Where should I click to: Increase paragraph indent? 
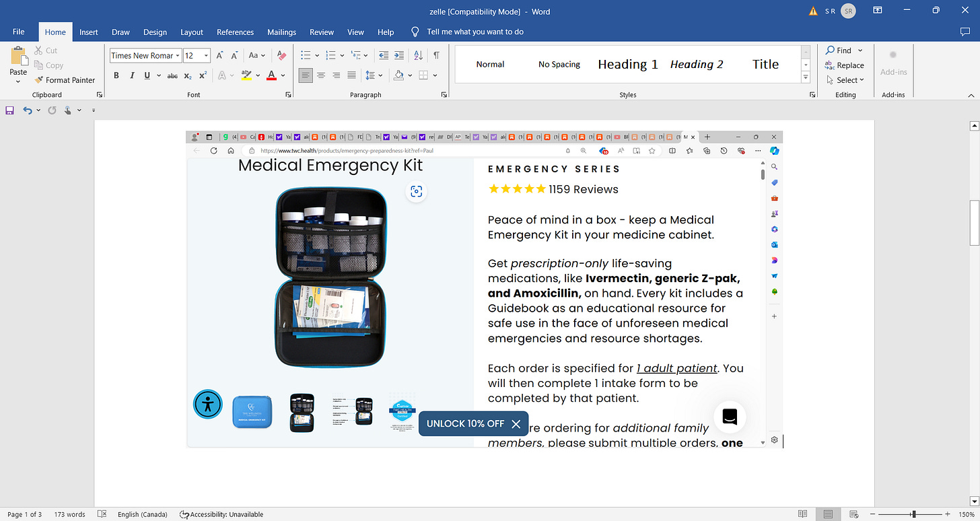(x=399, y=56)
